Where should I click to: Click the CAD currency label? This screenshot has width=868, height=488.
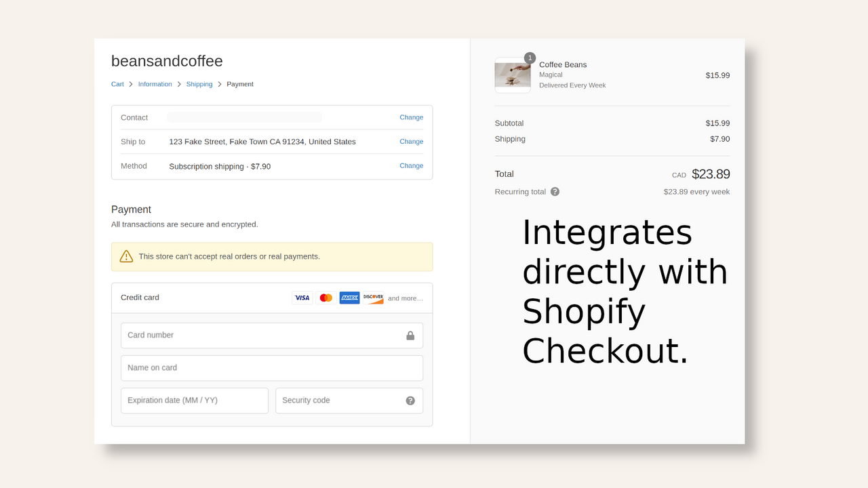(x=679, y=176)
